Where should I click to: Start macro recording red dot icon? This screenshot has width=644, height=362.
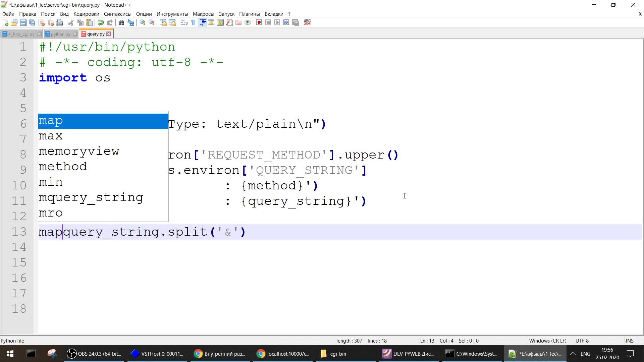259,22
